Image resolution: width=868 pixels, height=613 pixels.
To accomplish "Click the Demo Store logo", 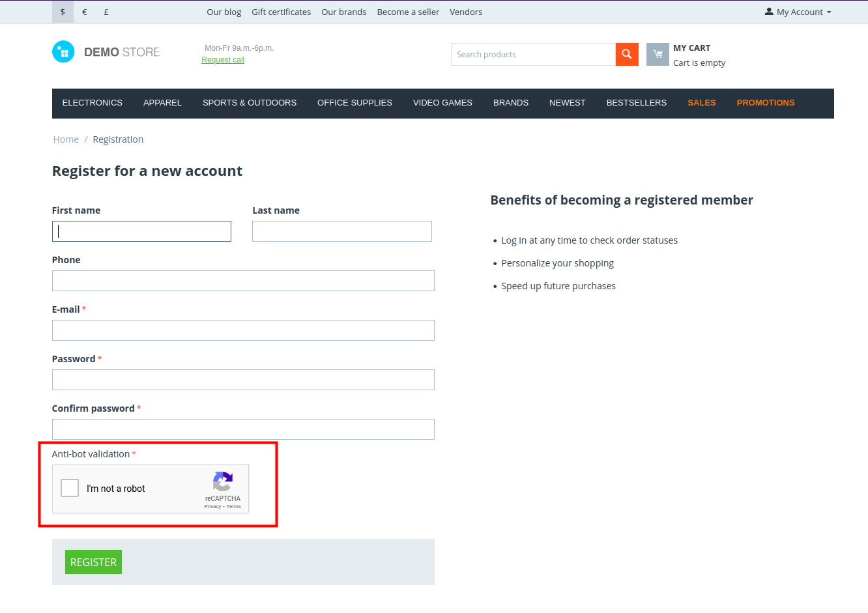I will click(106, 52).
